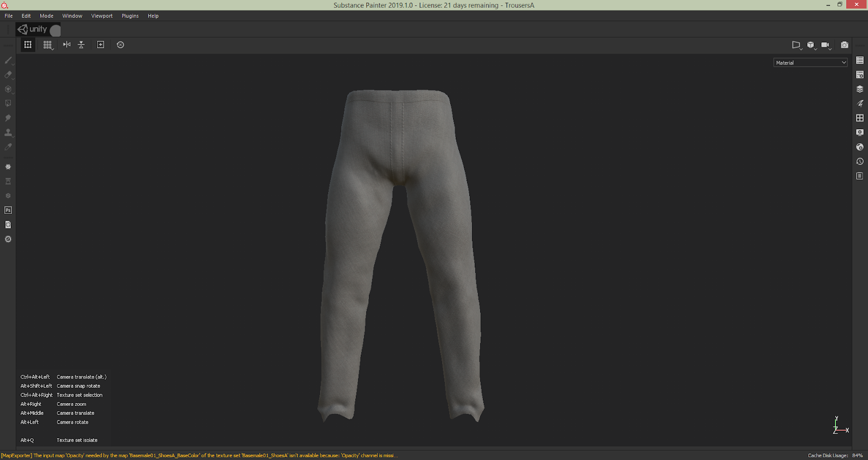Screen dimensions: 868x460
Task: Click the Cache Disk Usage 84% indicator
Action: (x=835, y=456)
